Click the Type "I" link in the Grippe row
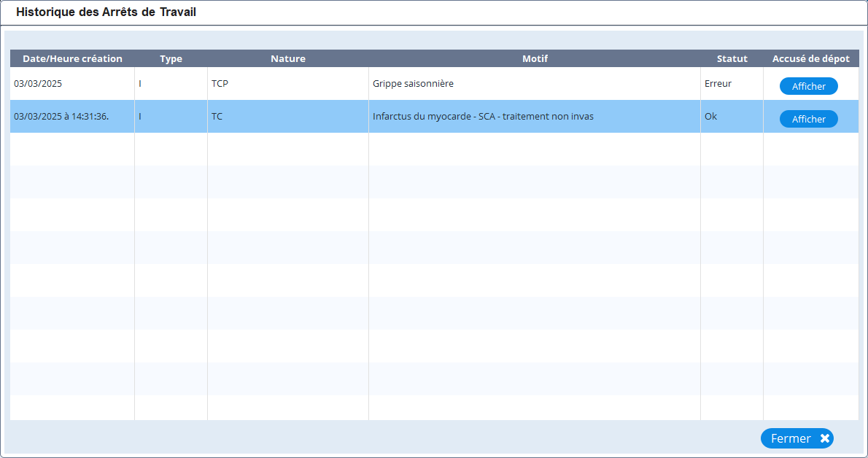Viewport: 868px width, 458px height. click(140, 84)
